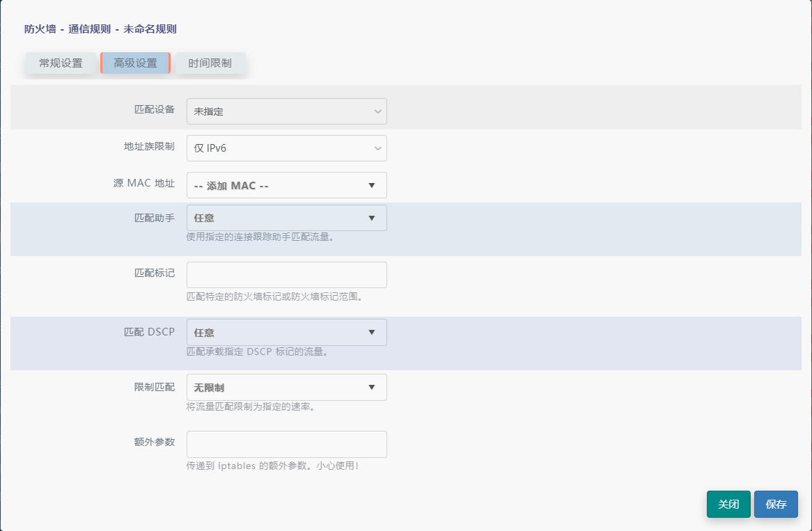The width and height of the screenshot is (812, 531).
Task: Expand 匹配 DSCP using its triangle arrow
Action: [371, 332]
